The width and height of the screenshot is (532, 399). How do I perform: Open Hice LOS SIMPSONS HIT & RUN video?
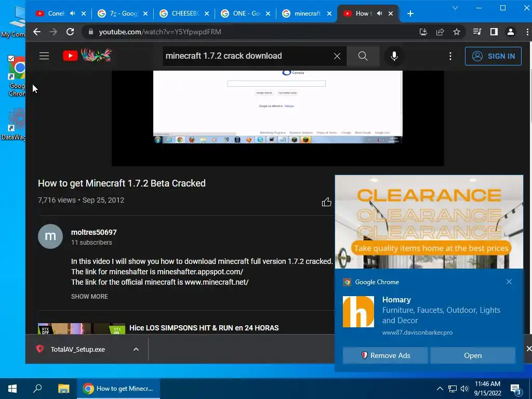point(204,328)
